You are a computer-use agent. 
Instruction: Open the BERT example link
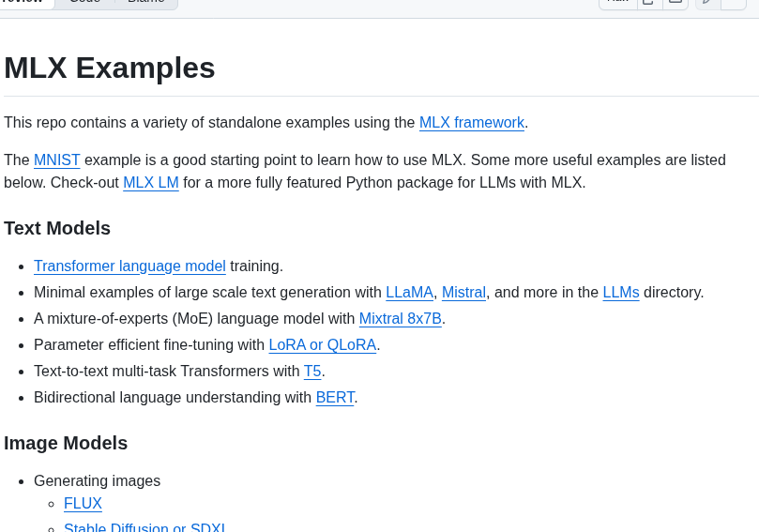point(335,398)
